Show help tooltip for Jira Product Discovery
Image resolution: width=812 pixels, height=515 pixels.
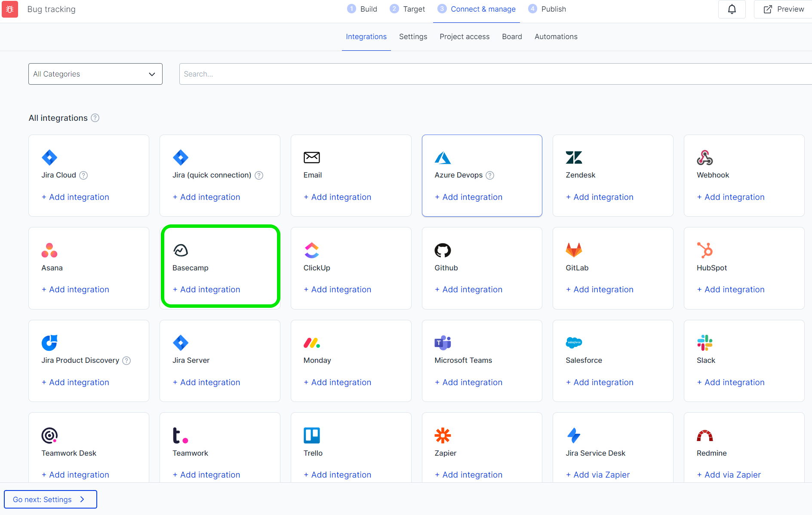tap(126, 361)
